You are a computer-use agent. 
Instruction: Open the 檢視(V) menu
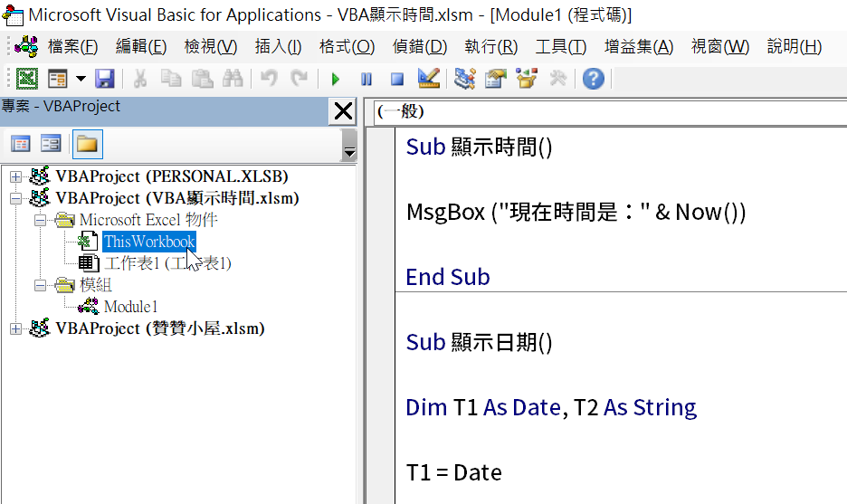pyautogui.click(x=211, y=47)
